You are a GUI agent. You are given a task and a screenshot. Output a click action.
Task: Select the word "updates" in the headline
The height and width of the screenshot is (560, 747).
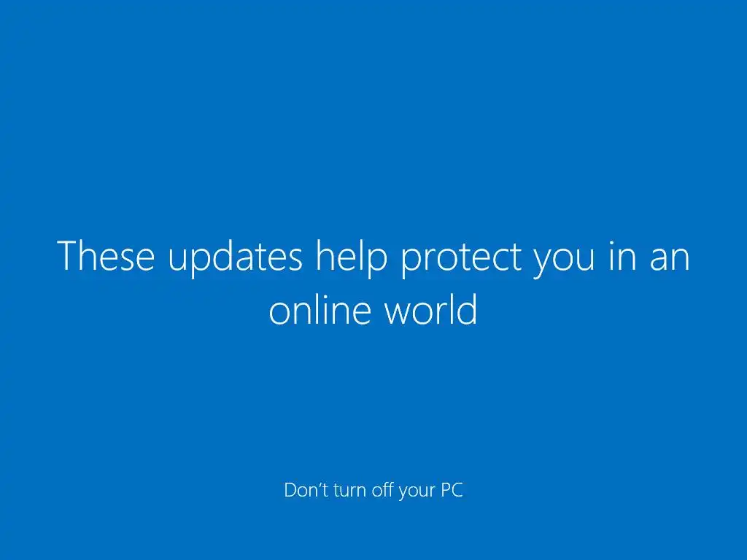236,258
